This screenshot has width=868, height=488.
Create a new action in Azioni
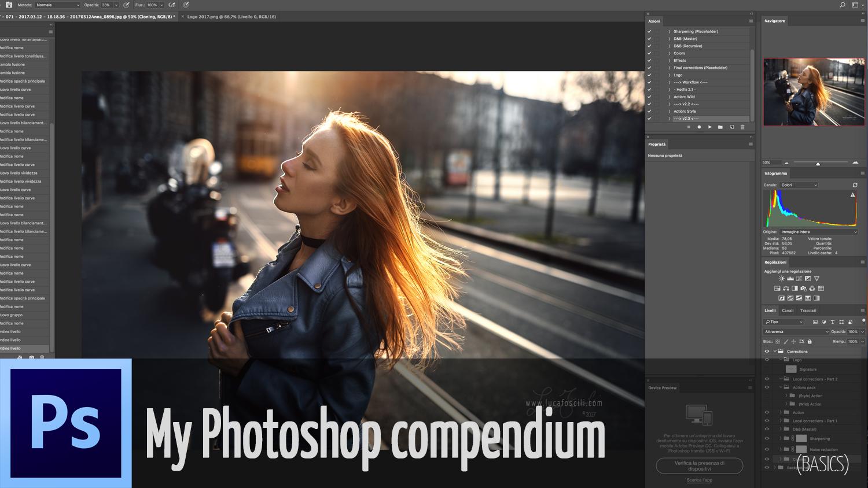731,127
